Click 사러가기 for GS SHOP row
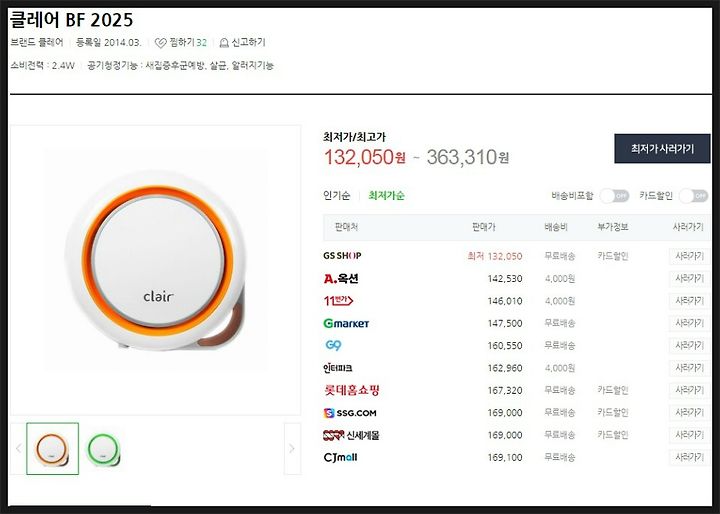This screenshot has width=720, height=514. click(x=690, y=256)
